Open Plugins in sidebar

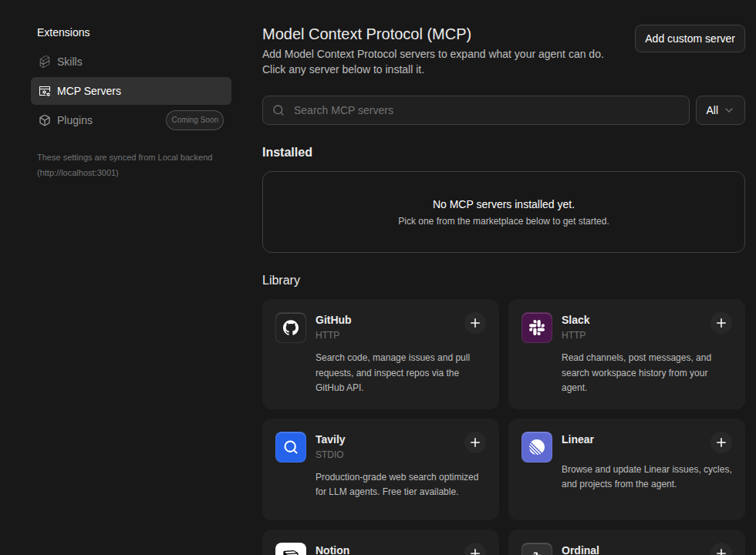[x=130, y=120]
